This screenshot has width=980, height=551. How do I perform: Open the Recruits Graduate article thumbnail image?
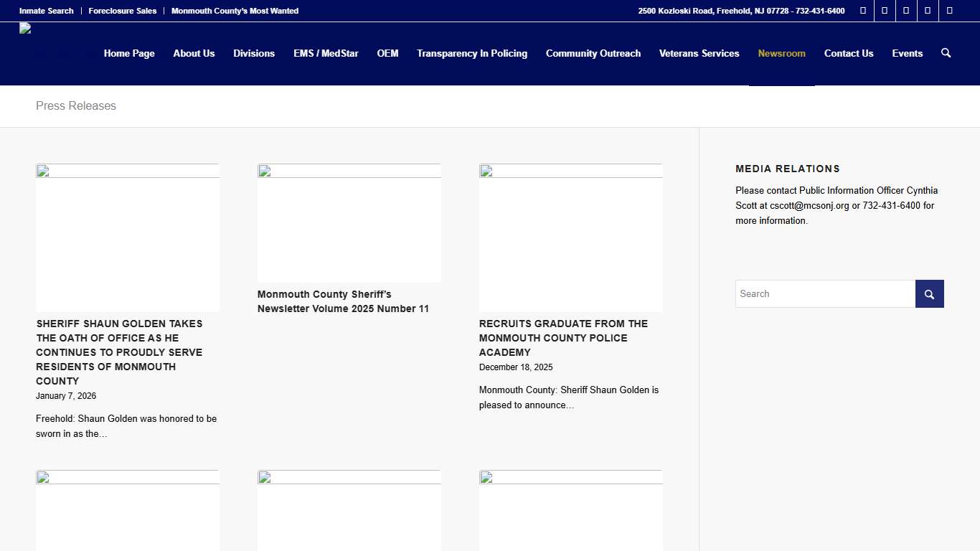click(x=570, y=237)
